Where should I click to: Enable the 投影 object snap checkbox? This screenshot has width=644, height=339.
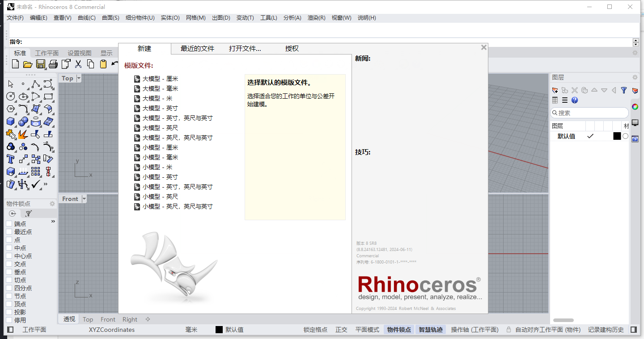tap(9, 312)
